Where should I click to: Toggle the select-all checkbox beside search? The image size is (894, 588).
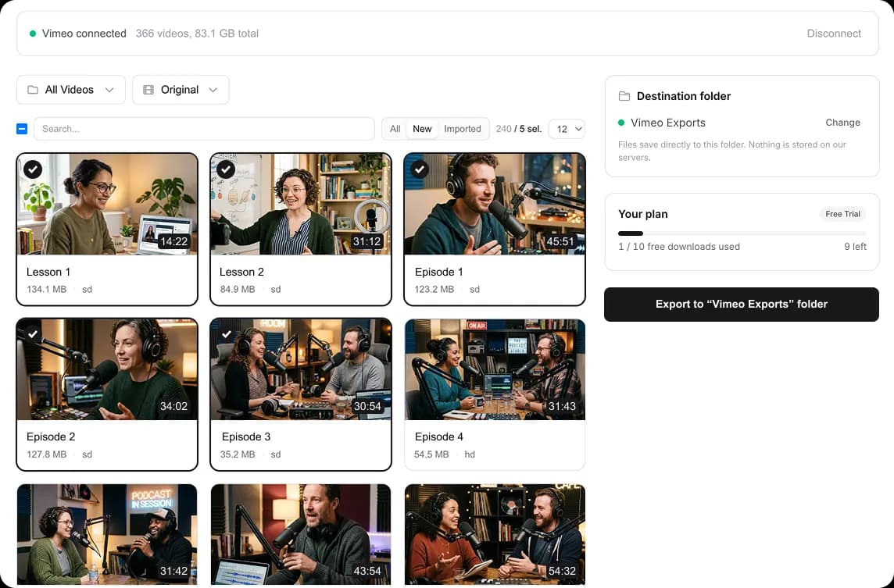click(x=22, y=129)
